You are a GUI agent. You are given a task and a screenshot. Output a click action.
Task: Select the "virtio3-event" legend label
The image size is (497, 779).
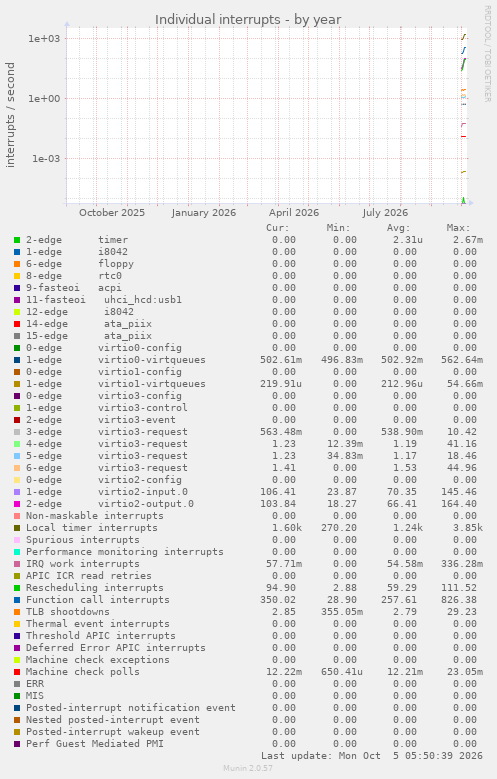pos(137,420)
